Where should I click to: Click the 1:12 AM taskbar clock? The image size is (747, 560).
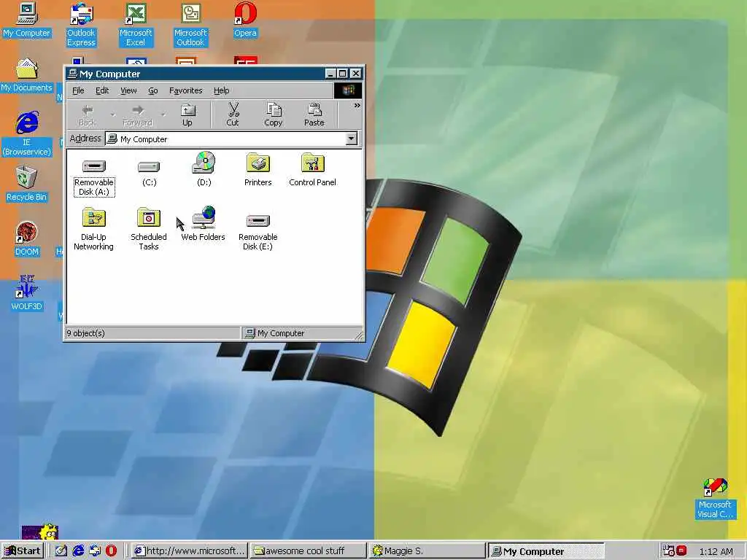coord(716,551)
